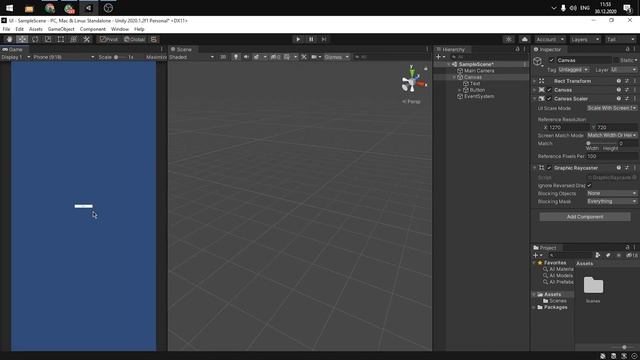This screenshot has height=360, width=640.
Task: Toggle the Pivot handle position button
Action: (109, 40)
